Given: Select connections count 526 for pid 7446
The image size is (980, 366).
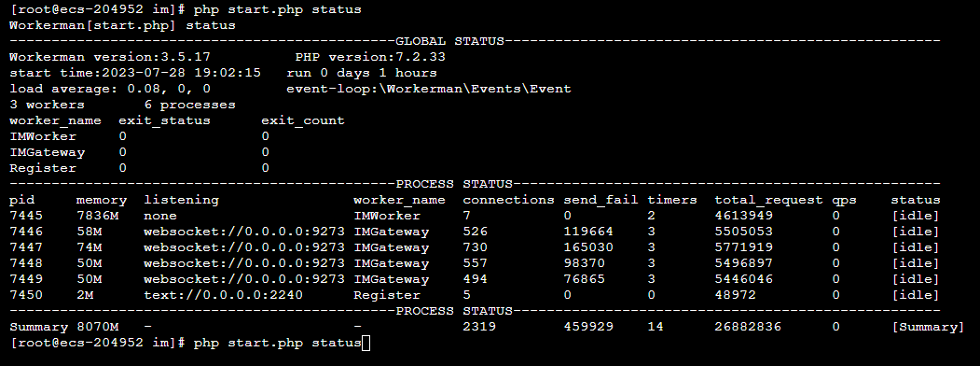Looking at the screenshot, I should pos(475,232).
